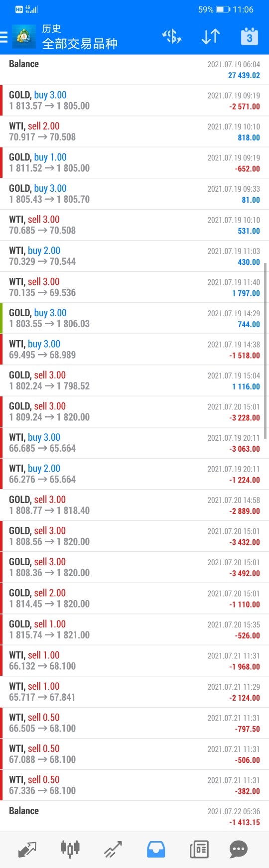Open the symbol filter currency icon
This screenshot has width=269, height=868.
(x=172, y=37)
